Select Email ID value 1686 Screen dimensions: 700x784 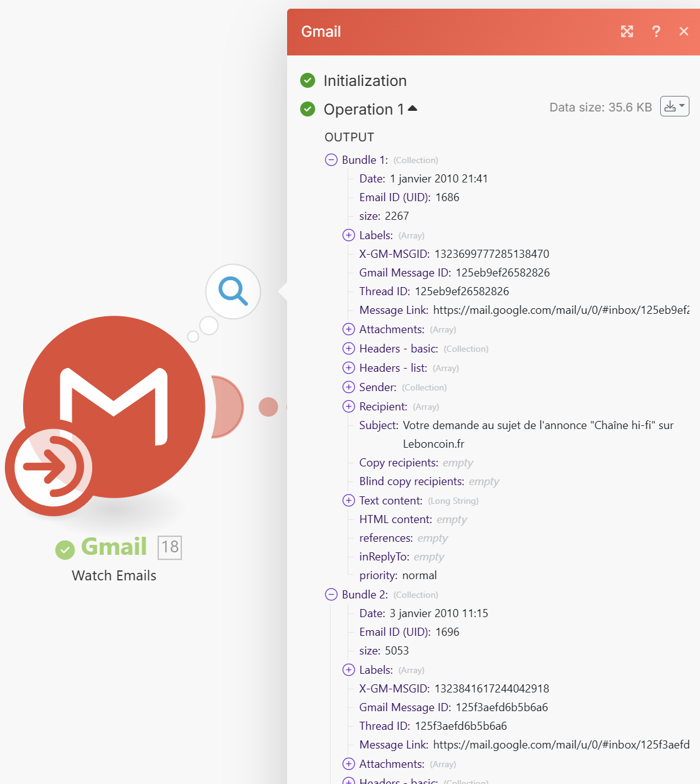pyautogui.click(x=447, y=197)
